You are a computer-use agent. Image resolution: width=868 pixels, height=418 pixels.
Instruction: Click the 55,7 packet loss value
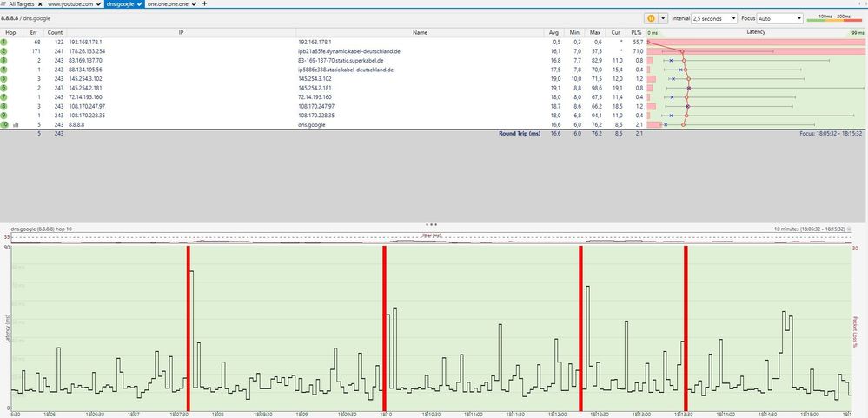click(x=639, y=42)
